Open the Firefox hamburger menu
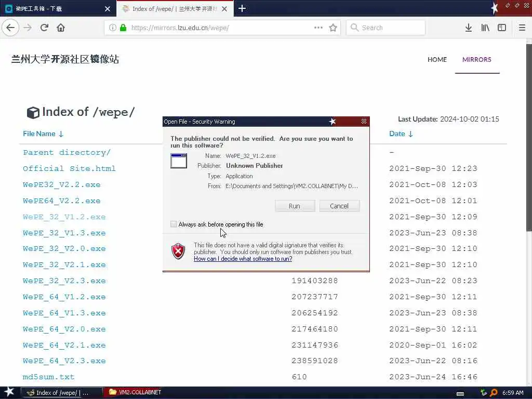The image size is (532, 399). click(x=522, y=28)
